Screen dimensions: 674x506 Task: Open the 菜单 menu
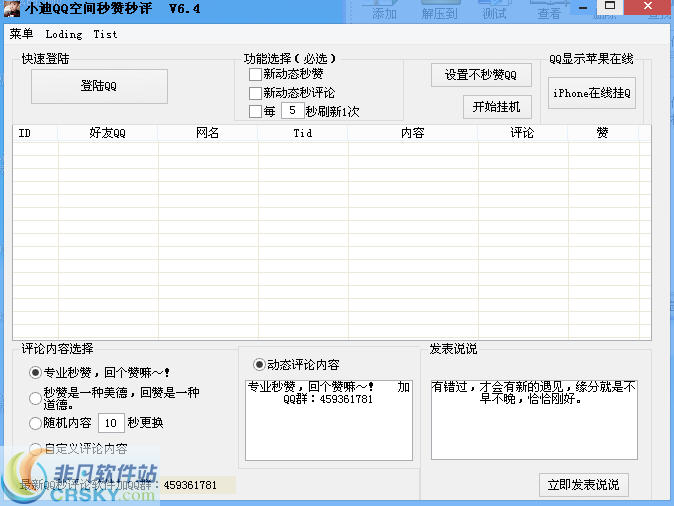(x=21, y=34)
